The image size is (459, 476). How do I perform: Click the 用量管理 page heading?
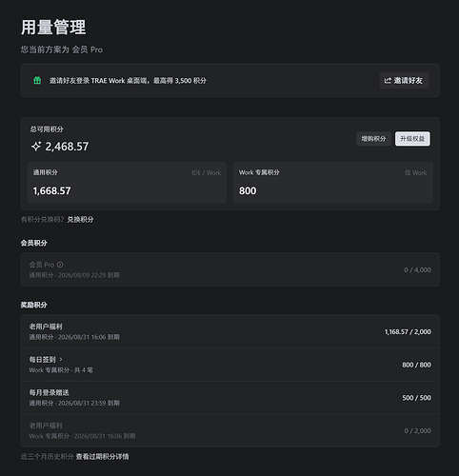click(x=53, y=27)
